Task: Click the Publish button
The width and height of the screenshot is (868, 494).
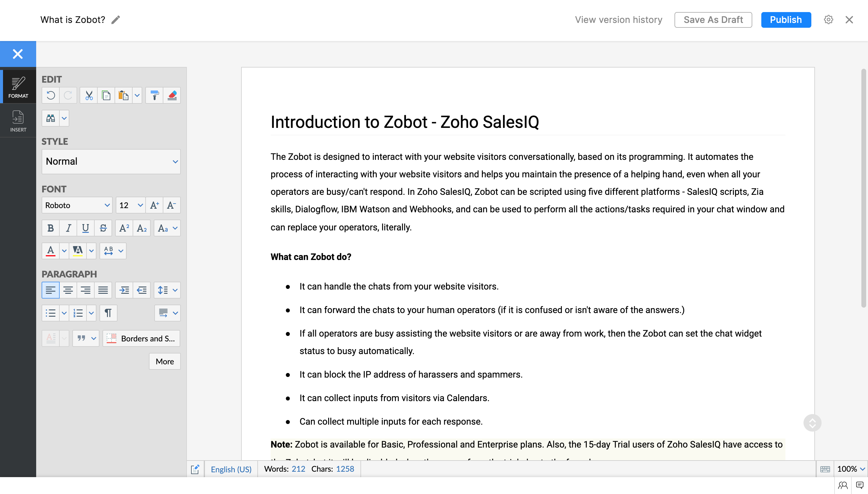Action: [x=786, y=20]
